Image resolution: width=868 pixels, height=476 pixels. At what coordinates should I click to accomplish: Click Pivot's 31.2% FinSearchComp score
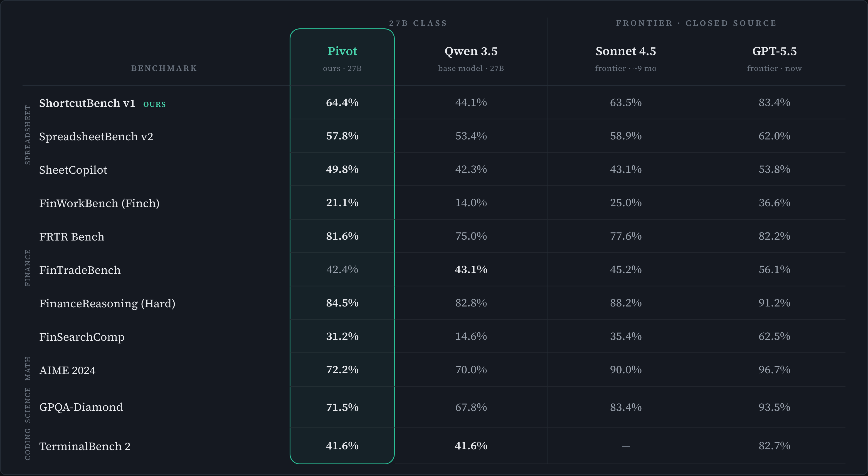342,336
